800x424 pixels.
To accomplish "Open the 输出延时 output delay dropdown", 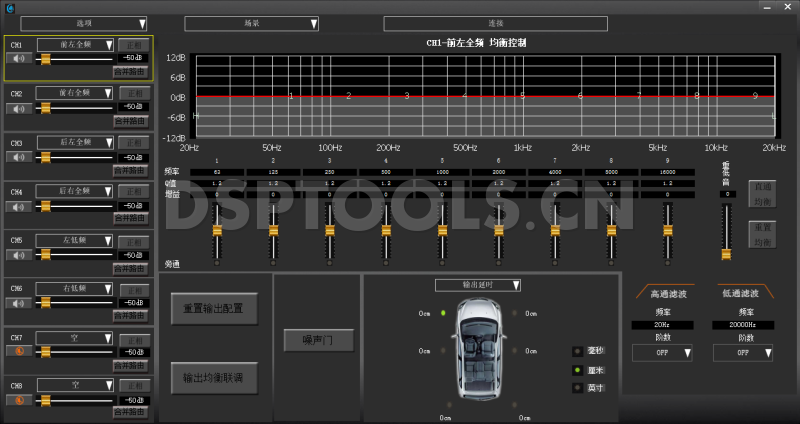I will click(x=478, y=285).
